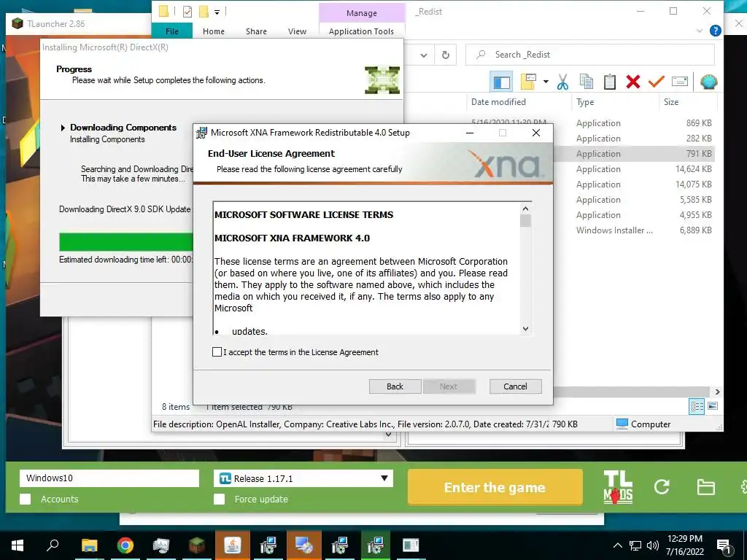Click the yellow folder options toolbar icon
Image resolution: width=747 pixels, height=560 pixels.
528,82
